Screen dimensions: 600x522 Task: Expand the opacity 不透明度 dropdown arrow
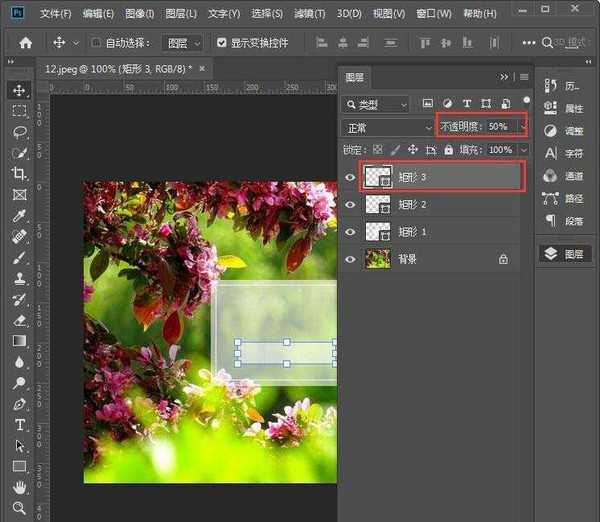(x=522, y=127)
